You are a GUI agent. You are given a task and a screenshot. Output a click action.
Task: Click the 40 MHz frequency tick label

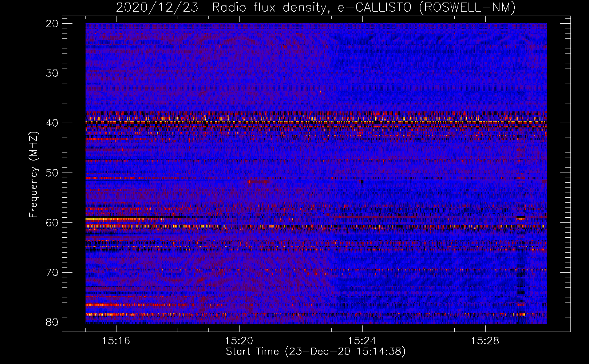point(53,123)
